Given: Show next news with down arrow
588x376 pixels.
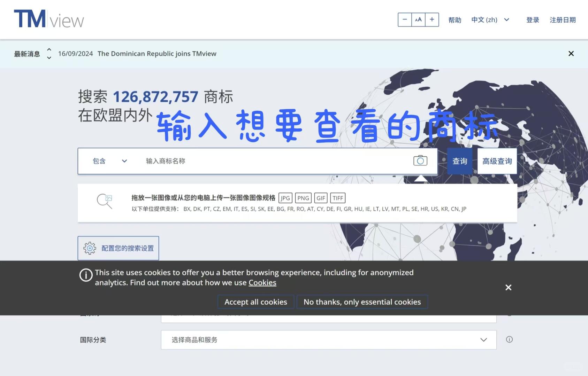Looking at the screenshot, I should pyautogui.click(x=49, y=58).
